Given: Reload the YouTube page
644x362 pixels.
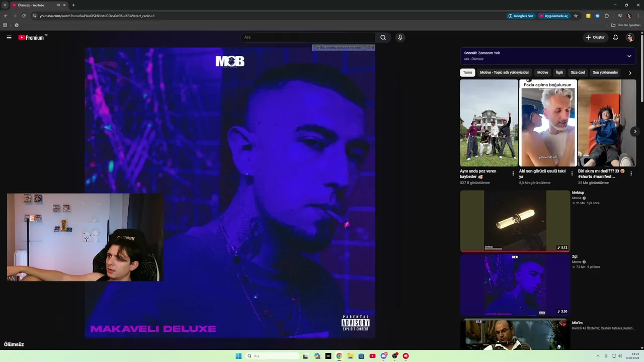Looking at the screenshot, I should tap(24, 16).
